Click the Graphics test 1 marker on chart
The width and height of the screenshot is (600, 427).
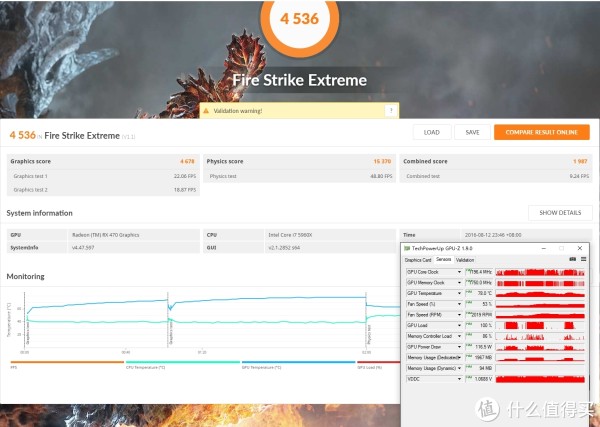point(27,332)
